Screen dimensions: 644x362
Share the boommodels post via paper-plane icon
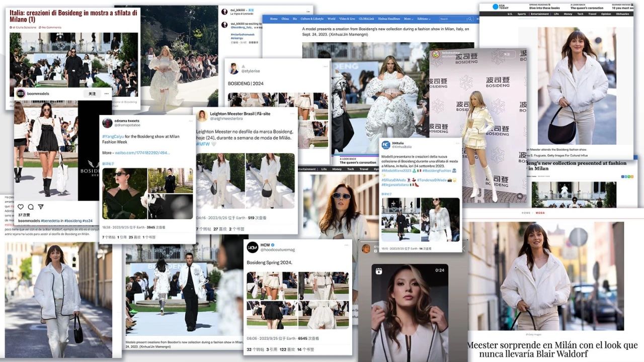(41, 207)
